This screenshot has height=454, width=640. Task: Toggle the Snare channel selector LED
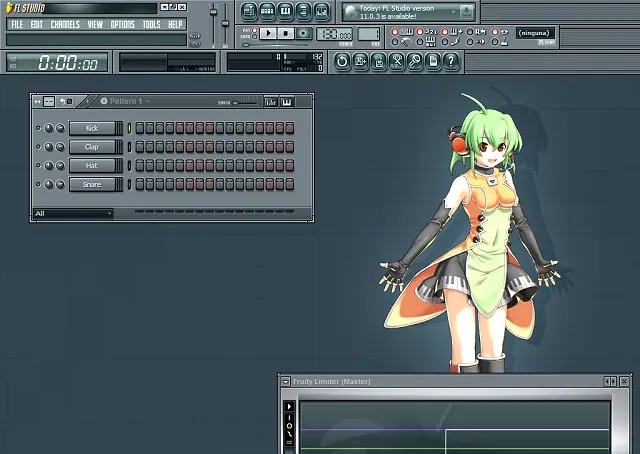pyautogui.click(x=129, y=185)
